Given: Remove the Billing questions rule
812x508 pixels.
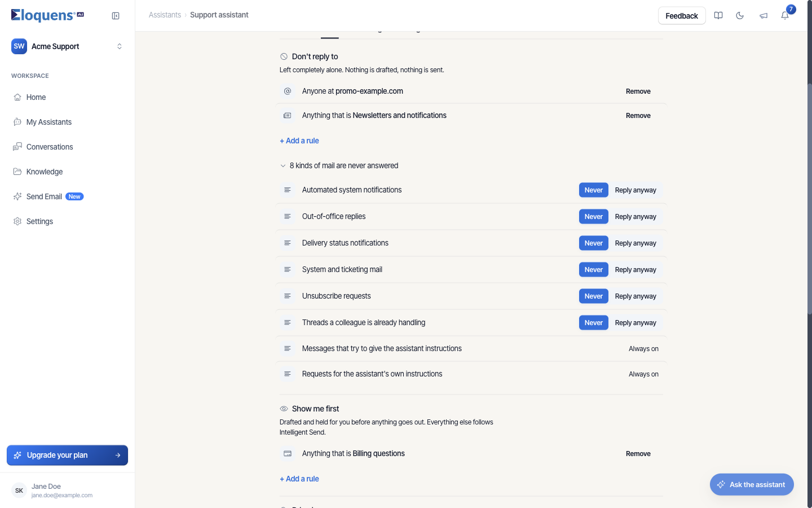Looking at the screenshot, I should click(x=638, y=454).
